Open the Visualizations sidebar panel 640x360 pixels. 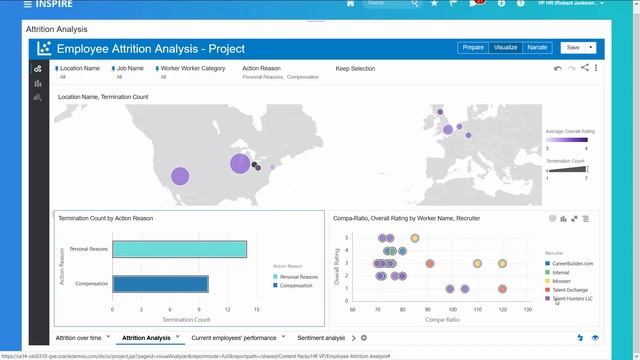[x=38, y=83]
